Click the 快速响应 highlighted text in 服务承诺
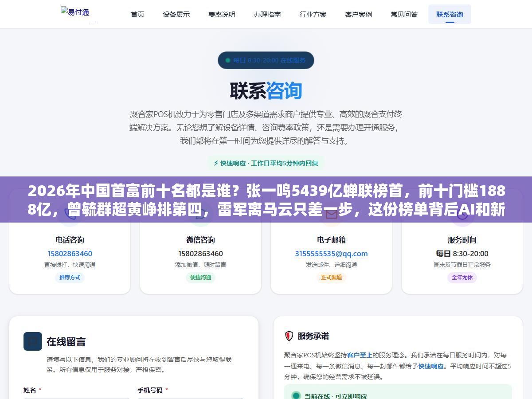 (431, 366)
